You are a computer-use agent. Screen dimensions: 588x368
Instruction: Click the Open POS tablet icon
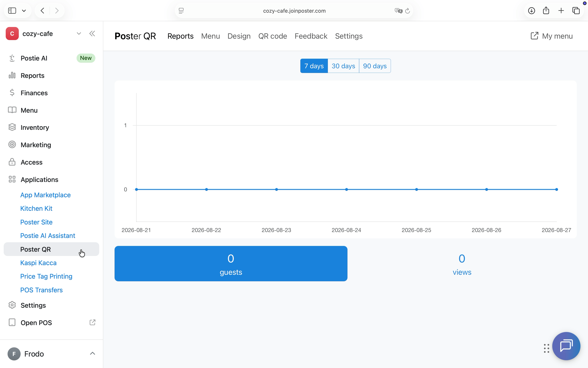click(12, 322)
